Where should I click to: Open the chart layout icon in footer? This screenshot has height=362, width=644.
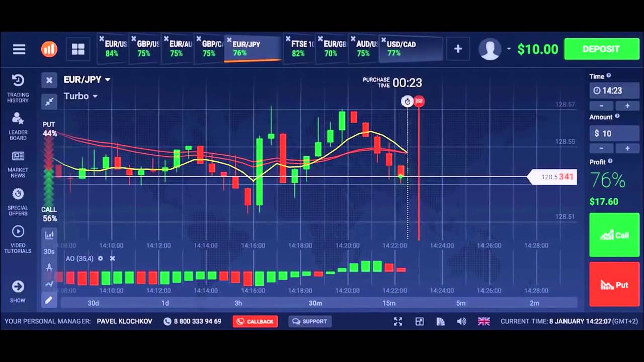pos(419,322)
